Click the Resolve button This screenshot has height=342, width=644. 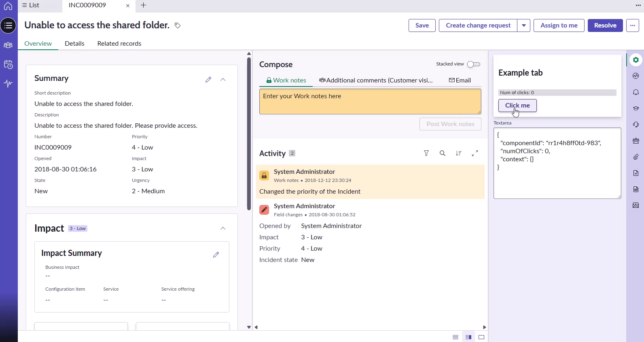(605, 25)
